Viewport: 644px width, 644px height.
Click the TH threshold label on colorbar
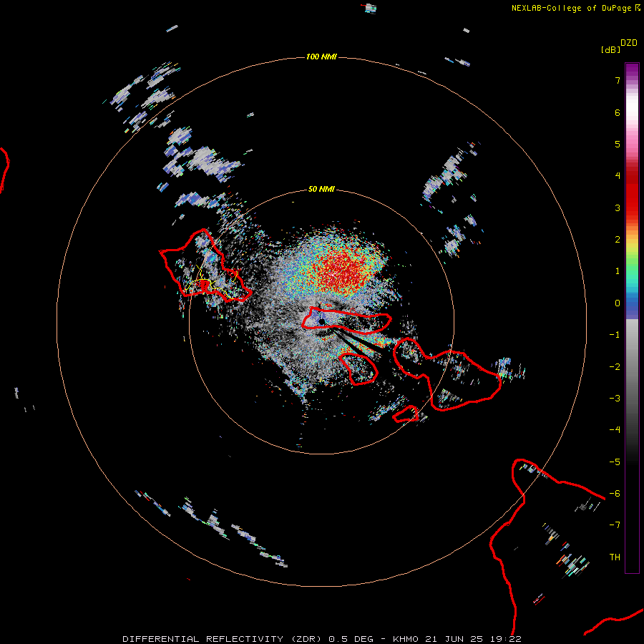615,557
